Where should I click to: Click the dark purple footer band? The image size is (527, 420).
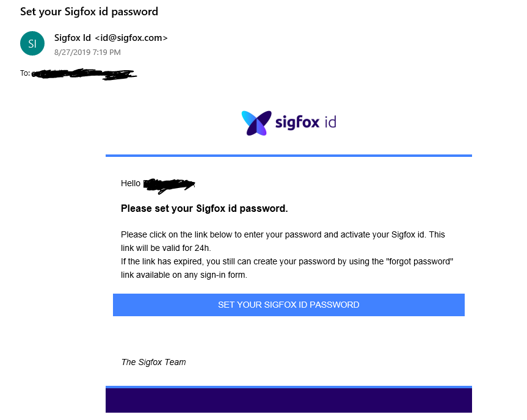point(288,401)
